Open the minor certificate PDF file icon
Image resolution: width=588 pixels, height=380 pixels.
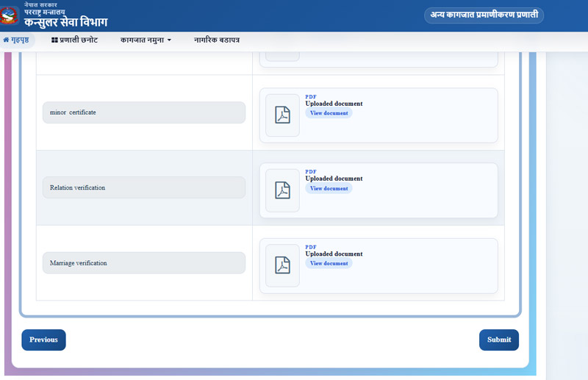point(282,115)
